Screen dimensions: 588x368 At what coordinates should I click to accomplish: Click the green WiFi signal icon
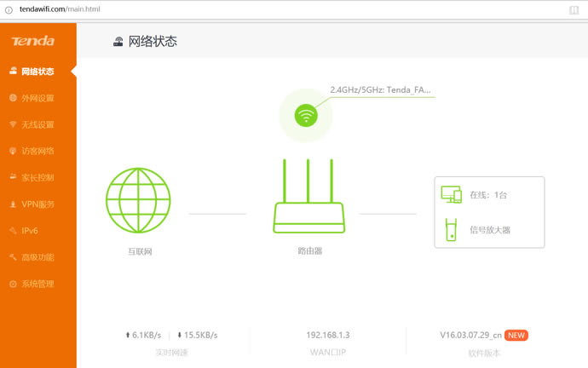[x=306, y=115]
